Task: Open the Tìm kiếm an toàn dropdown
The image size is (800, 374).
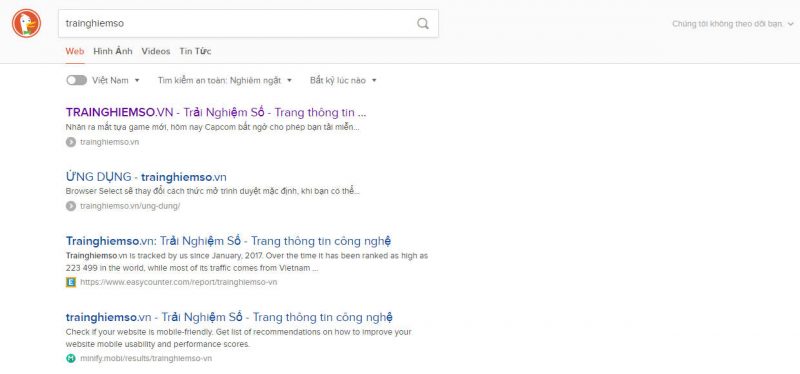Action: [225, 81]
